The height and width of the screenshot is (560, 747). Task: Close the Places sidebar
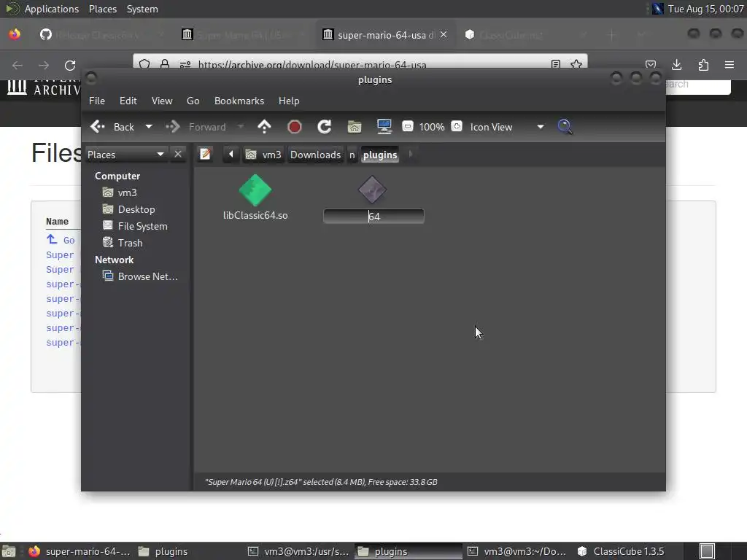point(178,155)
